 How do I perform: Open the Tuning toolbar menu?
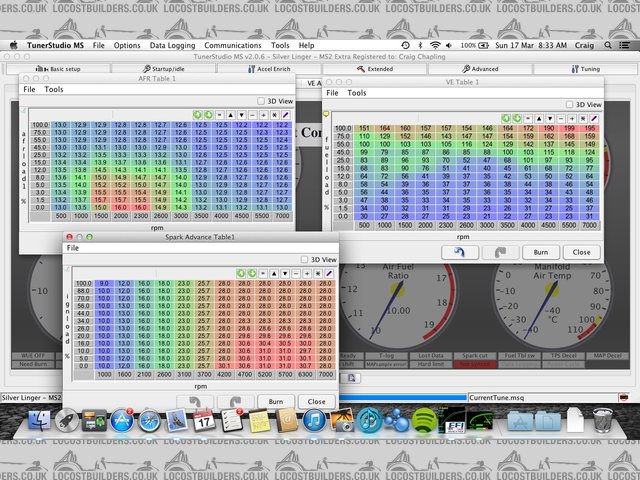[x=585, y=69]
